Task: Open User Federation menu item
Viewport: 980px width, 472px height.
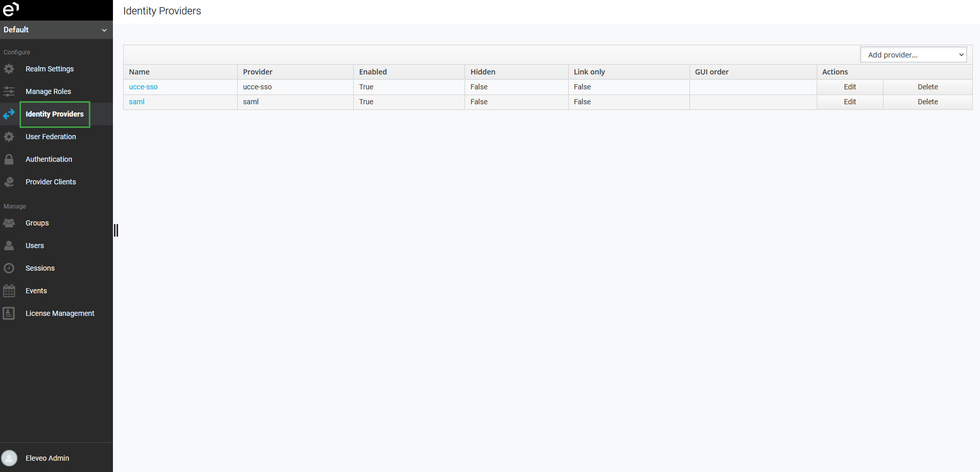Action: 51,137
